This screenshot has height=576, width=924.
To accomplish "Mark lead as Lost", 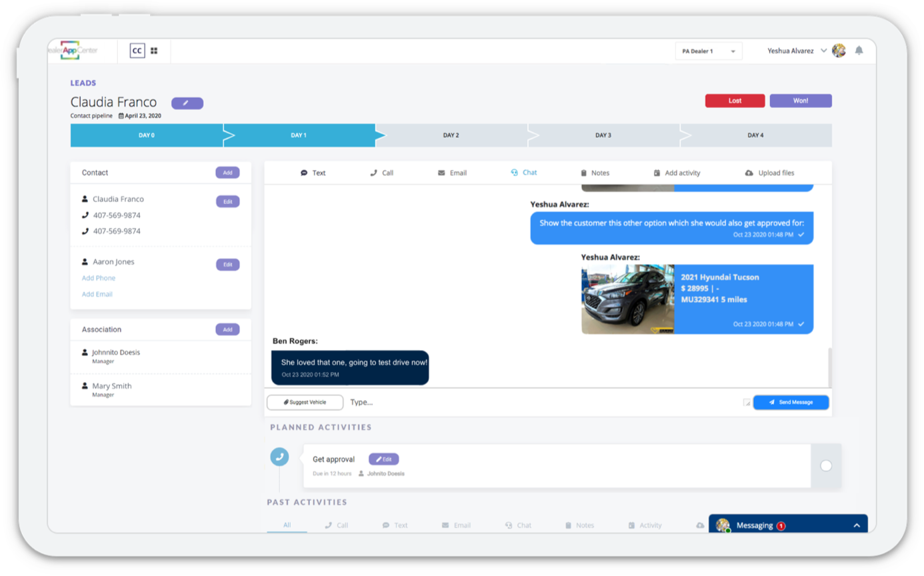I will pos(735,101).
